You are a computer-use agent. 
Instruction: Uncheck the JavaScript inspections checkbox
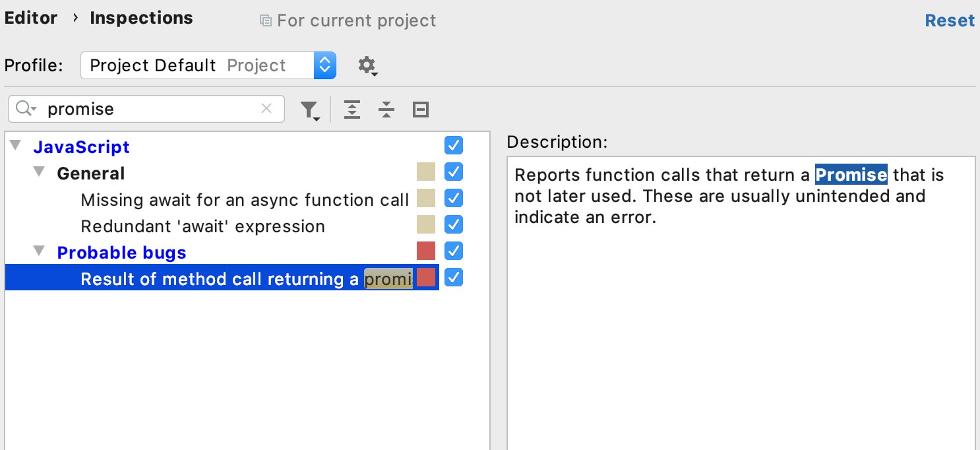454,145
